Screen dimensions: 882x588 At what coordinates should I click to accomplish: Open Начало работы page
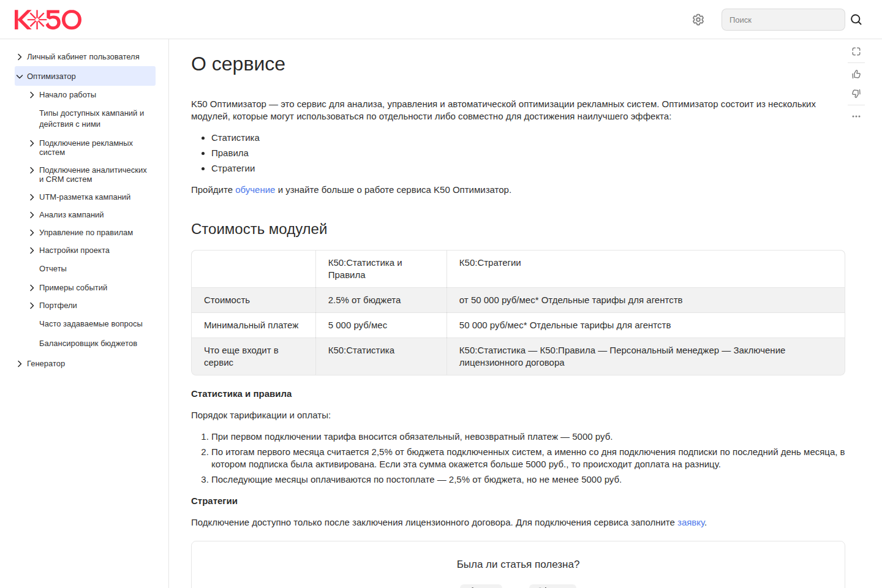tap(67, 95)
